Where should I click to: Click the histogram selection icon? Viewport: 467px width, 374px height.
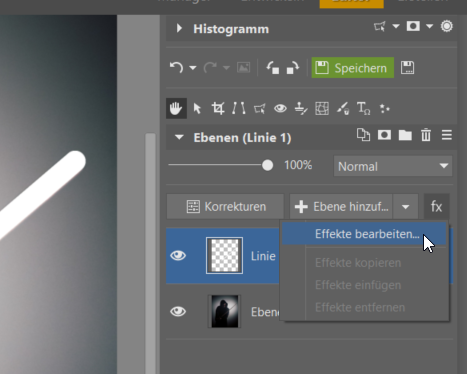(380, 26)
